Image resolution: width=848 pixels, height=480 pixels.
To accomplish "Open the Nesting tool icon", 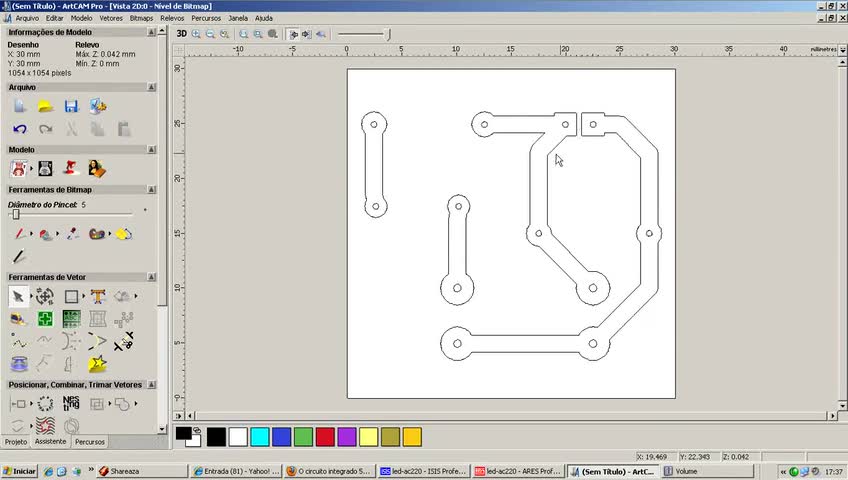I will (71, 403).
